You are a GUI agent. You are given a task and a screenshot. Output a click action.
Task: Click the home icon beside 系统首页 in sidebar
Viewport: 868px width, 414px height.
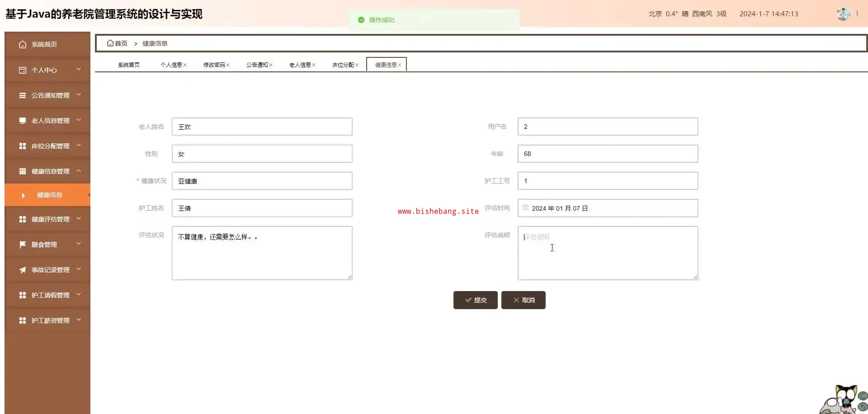point(23,44)
